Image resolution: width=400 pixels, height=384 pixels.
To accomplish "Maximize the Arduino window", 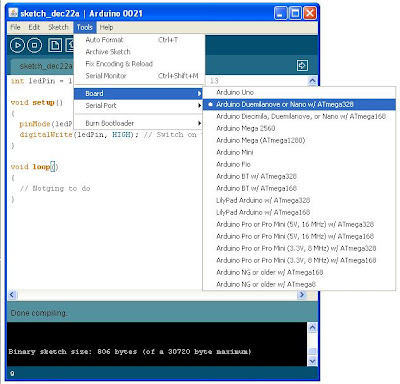I will [x=295, y=13].
